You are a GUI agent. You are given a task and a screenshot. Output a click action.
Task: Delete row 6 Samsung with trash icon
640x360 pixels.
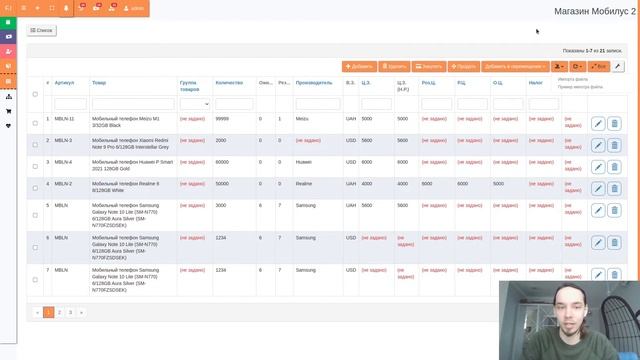(x=614, y=243)
